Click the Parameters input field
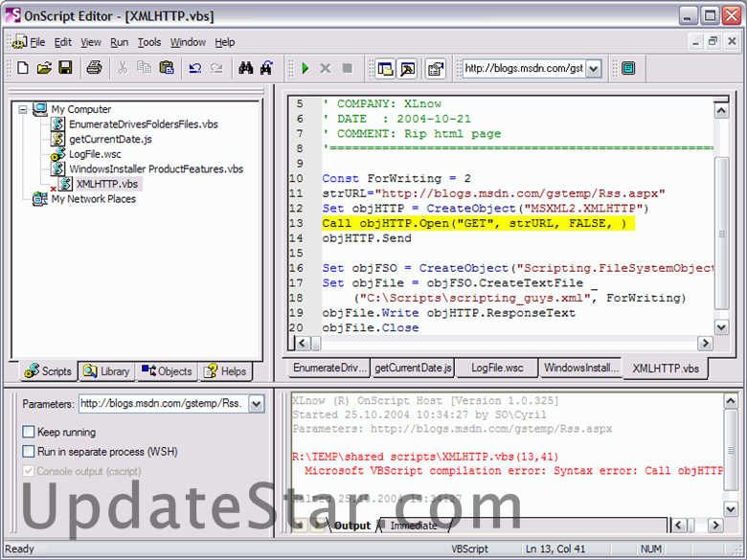The image size is (747, 560). [x=164, y=404]
